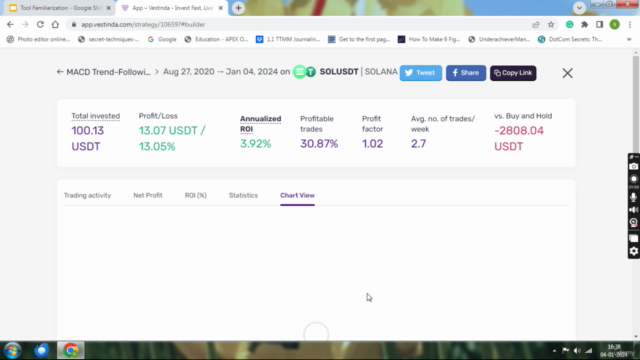This screenshot has height=360, width=640.
Task: Open the Chrome three-dot menu
Action: coord(630,24)
